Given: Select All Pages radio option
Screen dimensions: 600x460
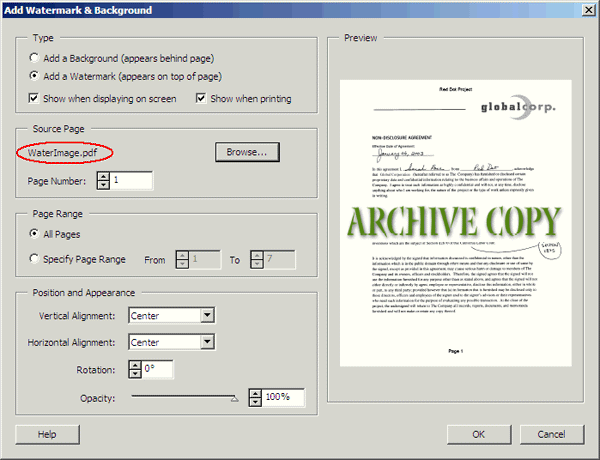Looking at the screenshot, I should tap(35, 233).
